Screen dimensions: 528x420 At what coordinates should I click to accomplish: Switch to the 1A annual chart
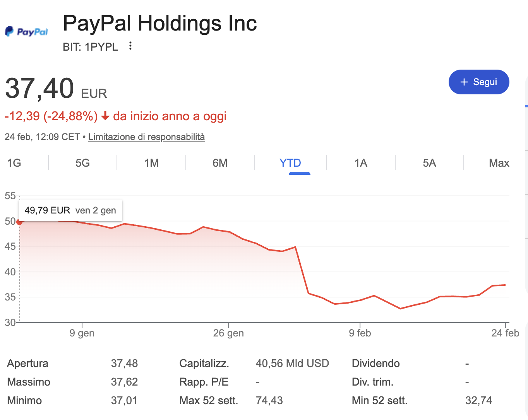[360, 163]
